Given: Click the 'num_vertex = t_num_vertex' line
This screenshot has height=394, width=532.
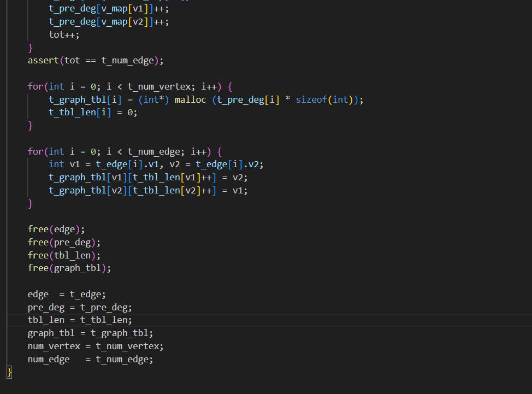Looking at the screenshot, I should point(96,346).
